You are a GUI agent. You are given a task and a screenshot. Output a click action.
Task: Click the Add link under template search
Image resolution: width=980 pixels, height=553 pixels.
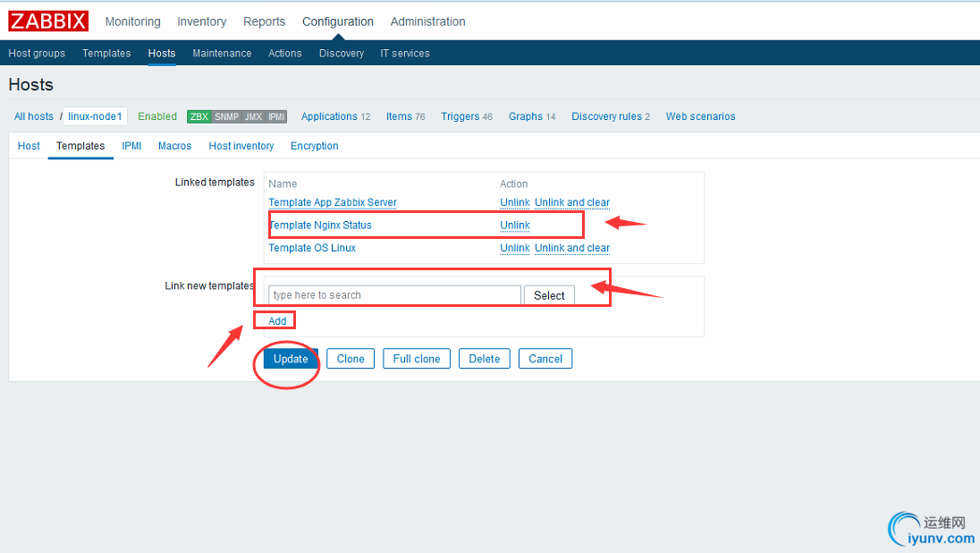pos(277,321)
